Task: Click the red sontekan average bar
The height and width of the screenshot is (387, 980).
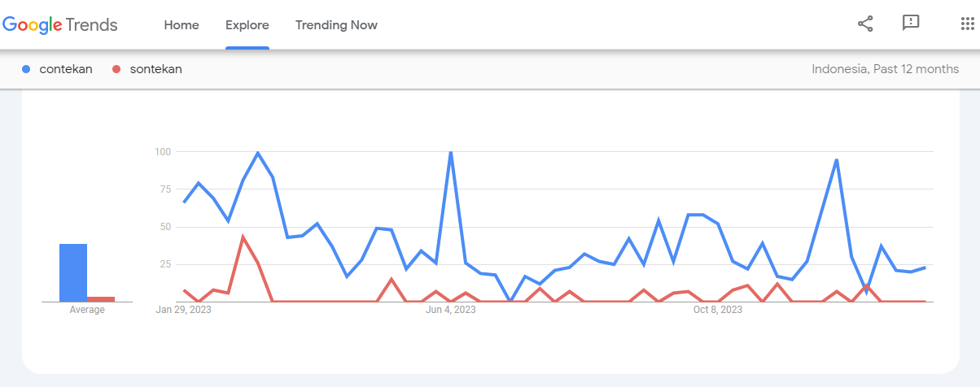Action: (x=101, y=299)
